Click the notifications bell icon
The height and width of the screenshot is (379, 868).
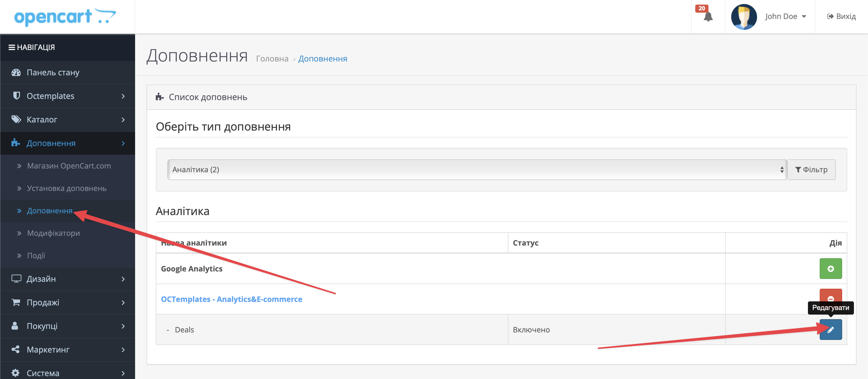pos(708,16)
